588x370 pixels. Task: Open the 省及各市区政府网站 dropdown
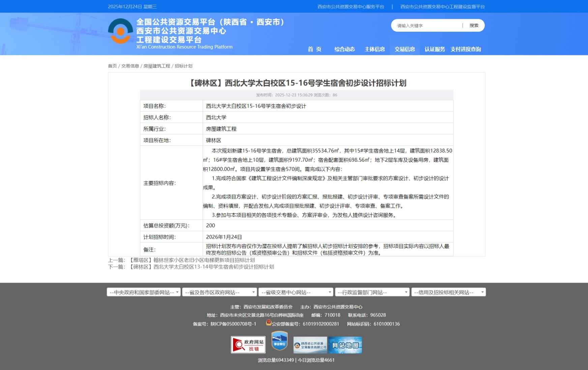219,292
